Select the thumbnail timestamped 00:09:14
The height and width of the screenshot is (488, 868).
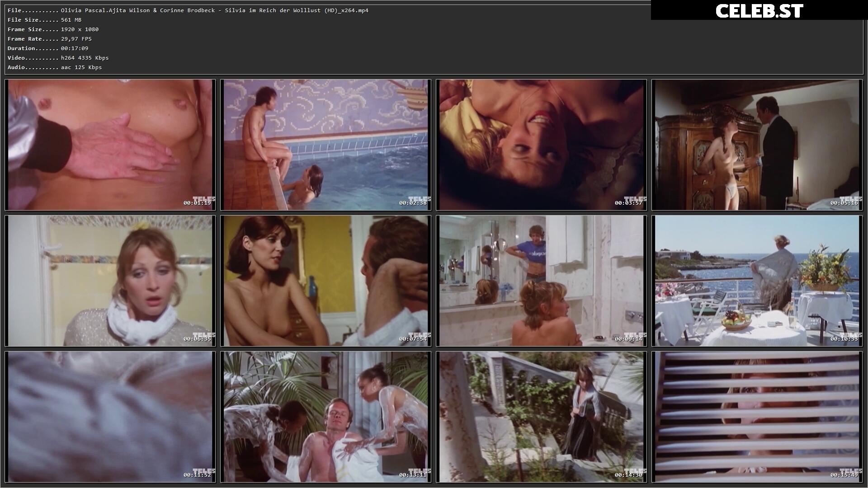coord(541,281)
